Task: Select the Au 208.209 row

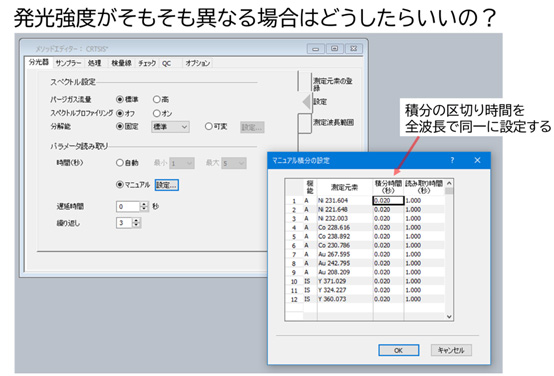Action: (365, 272)
